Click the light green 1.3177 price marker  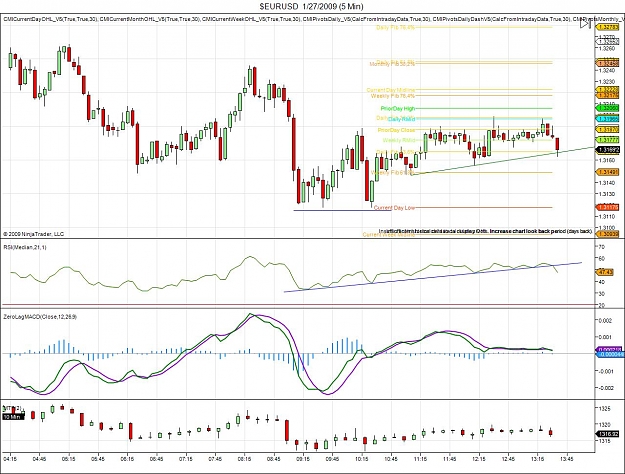pos(607,140)
